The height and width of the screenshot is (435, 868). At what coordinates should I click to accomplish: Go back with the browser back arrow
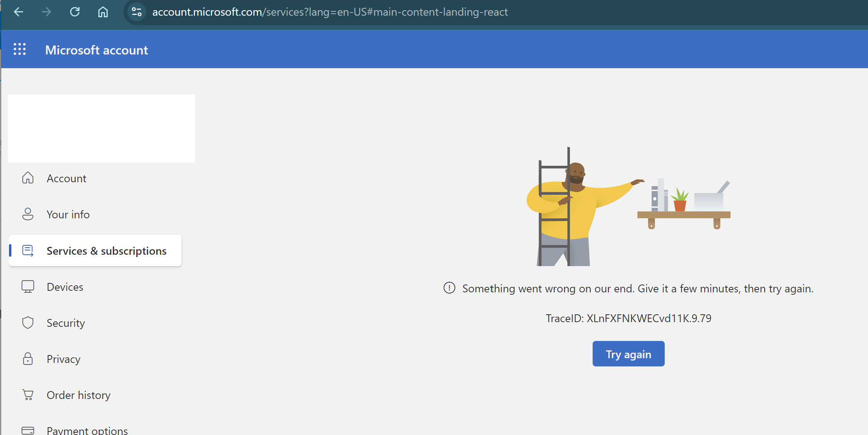(18, 12)
